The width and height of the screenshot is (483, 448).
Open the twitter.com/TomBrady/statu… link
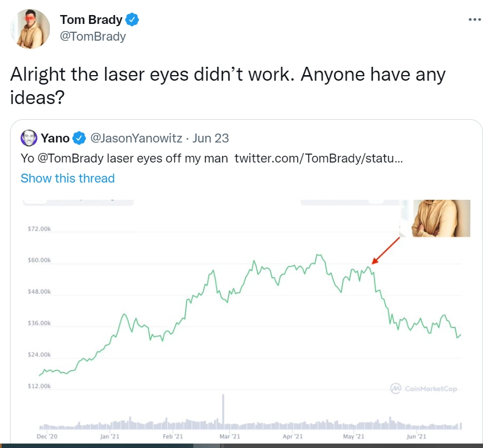318,158
